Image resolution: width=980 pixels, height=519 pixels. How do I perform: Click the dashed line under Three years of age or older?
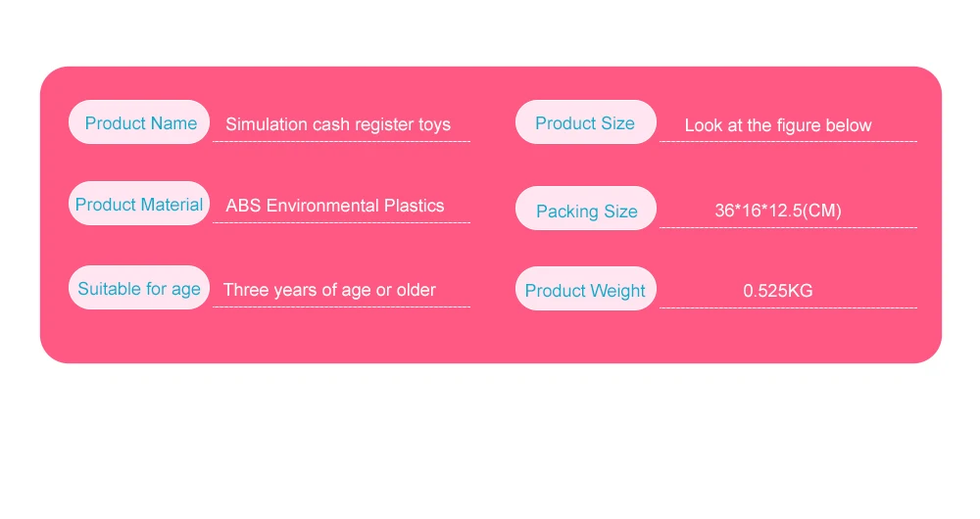pyautogui.click(x=341, y=307)
